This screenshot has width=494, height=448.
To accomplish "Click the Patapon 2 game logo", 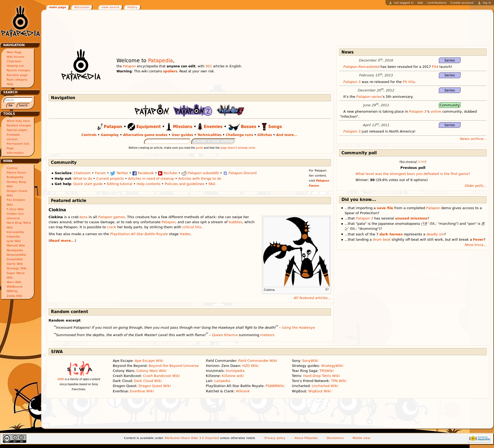I will click(x=193, y=111).
